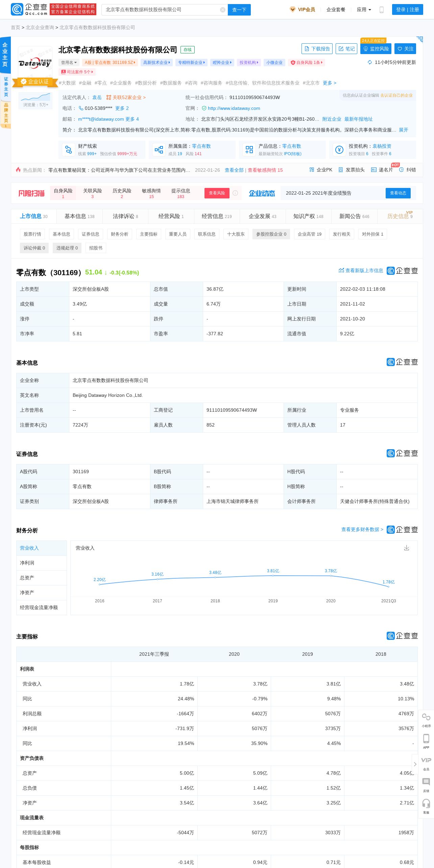The image size is (434, 868).
Task: Click the 产品信息 grid icon
Action: pos(249,149)
